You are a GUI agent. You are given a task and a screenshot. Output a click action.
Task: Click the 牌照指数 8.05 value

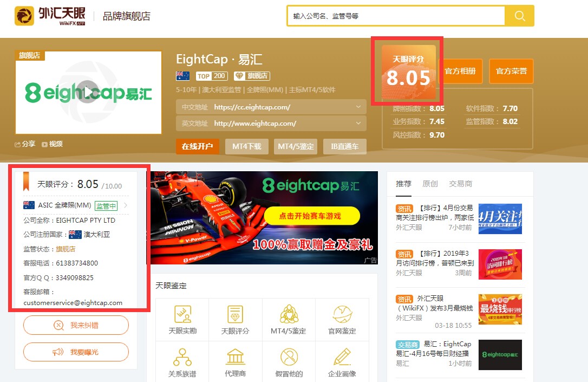[437, 108]
